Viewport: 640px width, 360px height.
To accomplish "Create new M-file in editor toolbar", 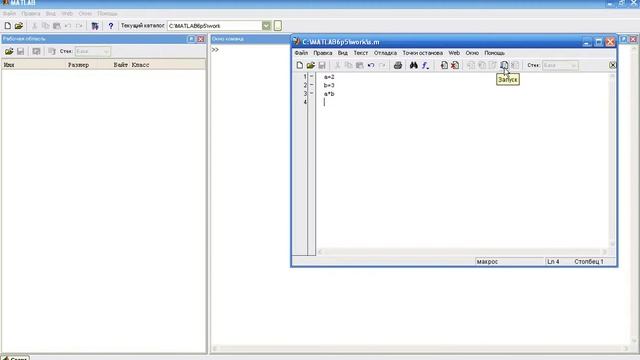I will 300,65.
